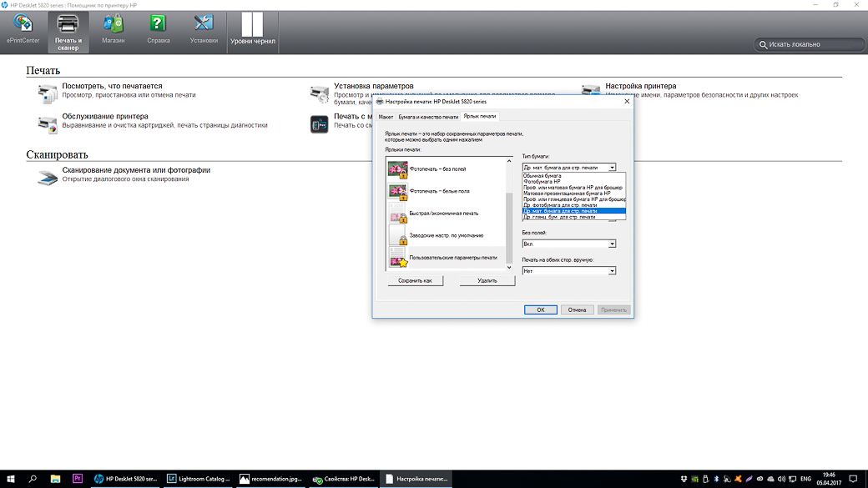
Task: Click the Dropbox tray icon
Action: [684, 479]
